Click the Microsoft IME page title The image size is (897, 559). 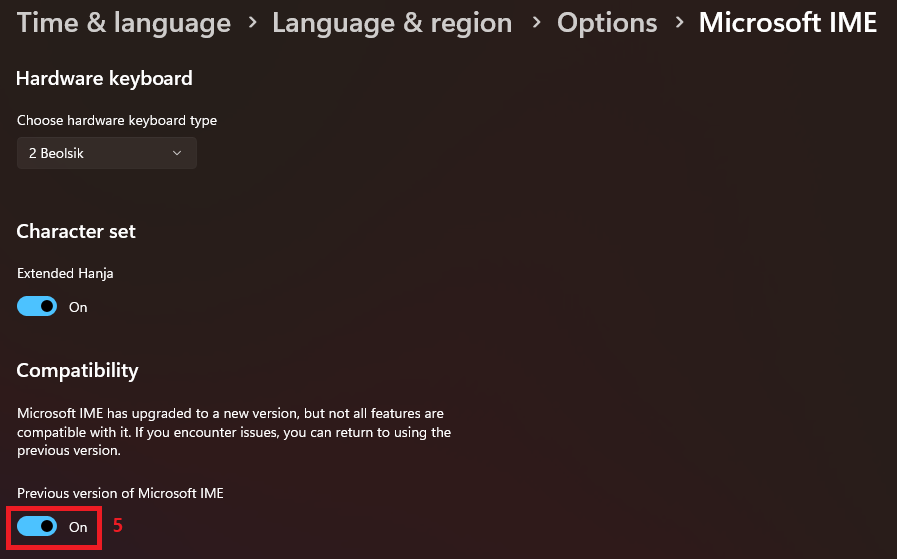click(788, 23)
